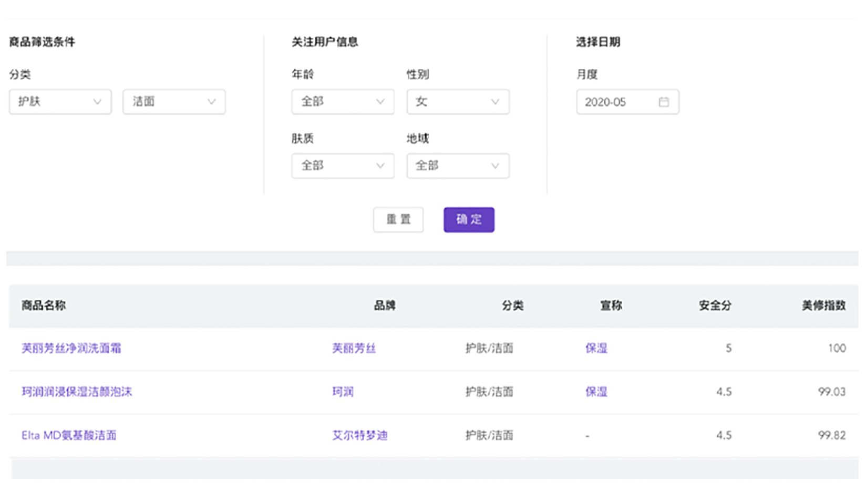866x504 pixels.
Task: Click the 安全分 column header
Action: tap(715, 306)
